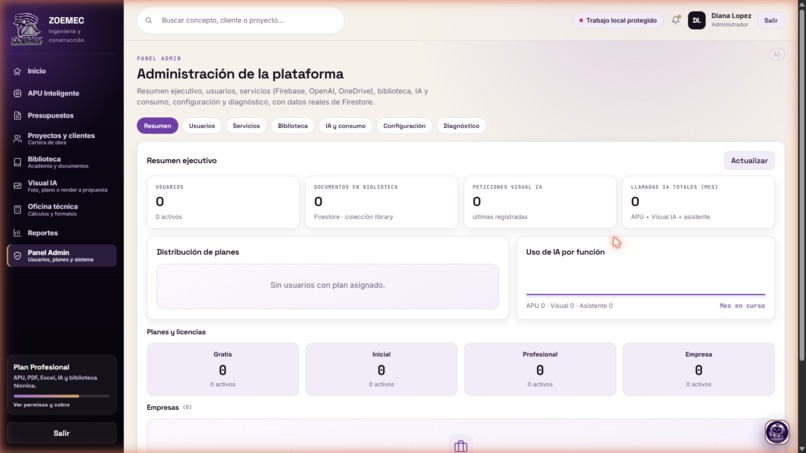Click 'APU 0 · Visual 0 · Asistente 0' text

tap(569, 305)
